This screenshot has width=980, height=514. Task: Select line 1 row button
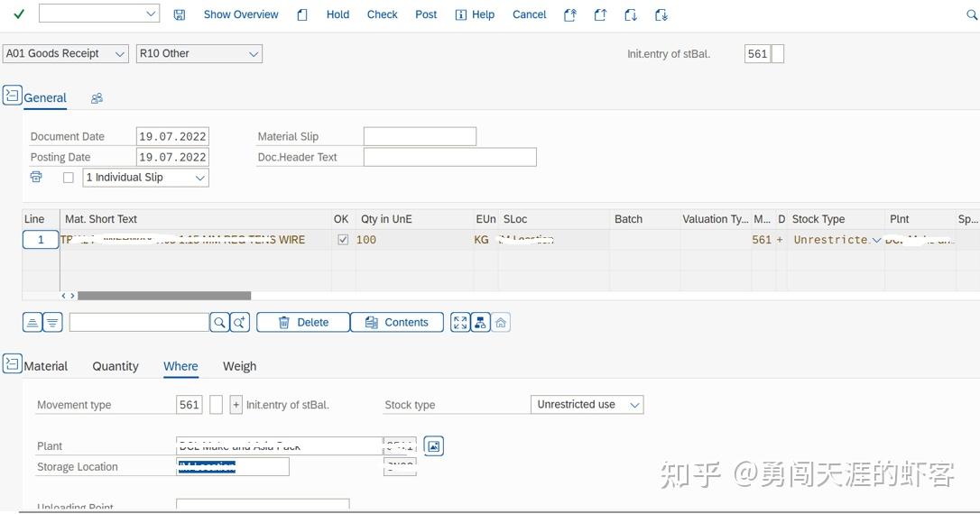pos(41,239)
